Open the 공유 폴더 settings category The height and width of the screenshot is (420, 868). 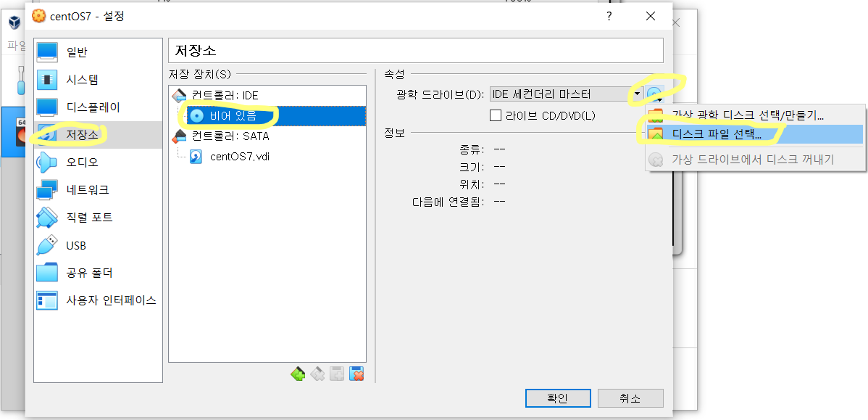point(98,273)
